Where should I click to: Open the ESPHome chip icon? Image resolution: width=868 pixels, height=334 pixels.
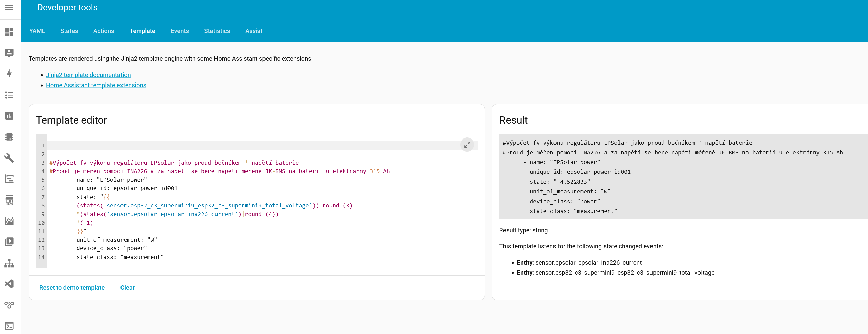pos(9,137)
